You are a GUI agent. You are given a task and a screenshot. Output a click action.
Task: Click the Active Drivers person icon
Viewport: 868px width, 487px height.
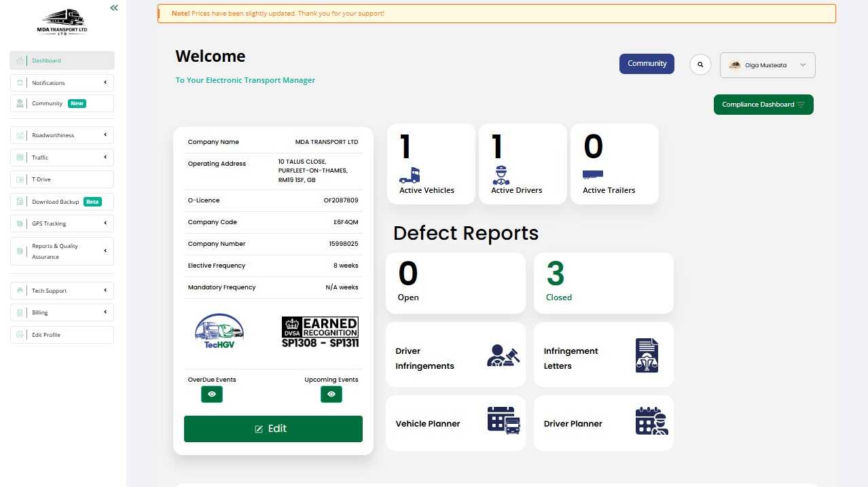[x=501, y=175]
